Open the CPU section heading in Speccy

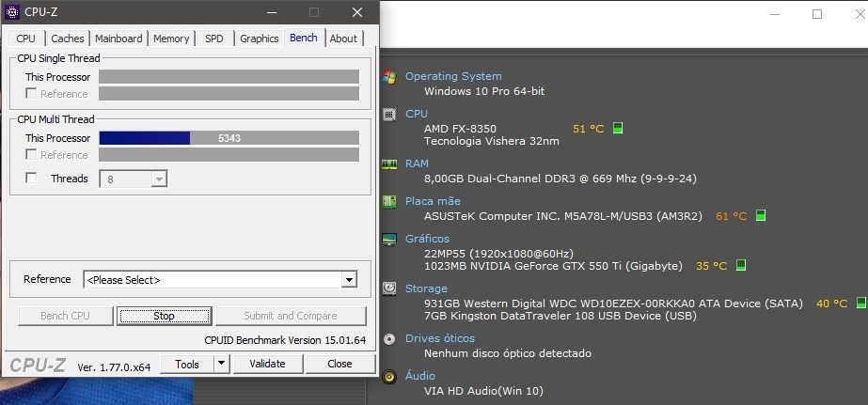(417, 114)
